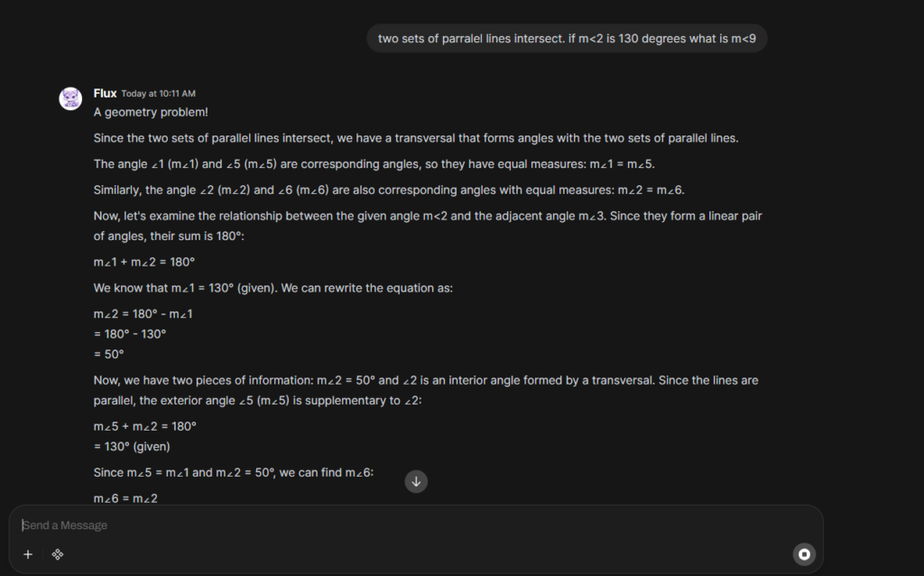
Task: Click the Flux model name
Action: coord(105,93)
